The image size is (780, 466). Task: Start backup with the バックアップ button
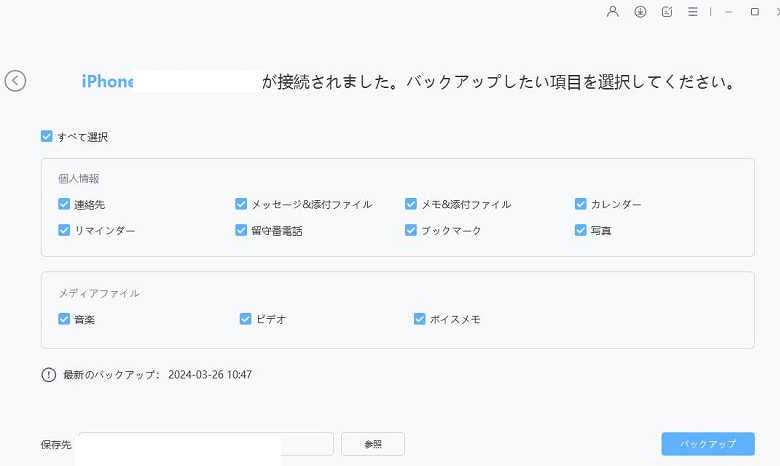point(708,444)
